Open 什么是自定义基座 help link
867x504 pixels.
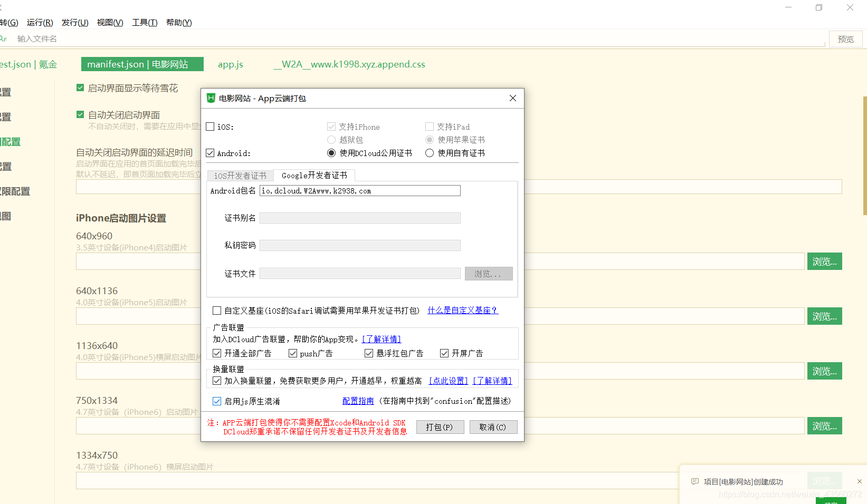[x=463, y=310]
